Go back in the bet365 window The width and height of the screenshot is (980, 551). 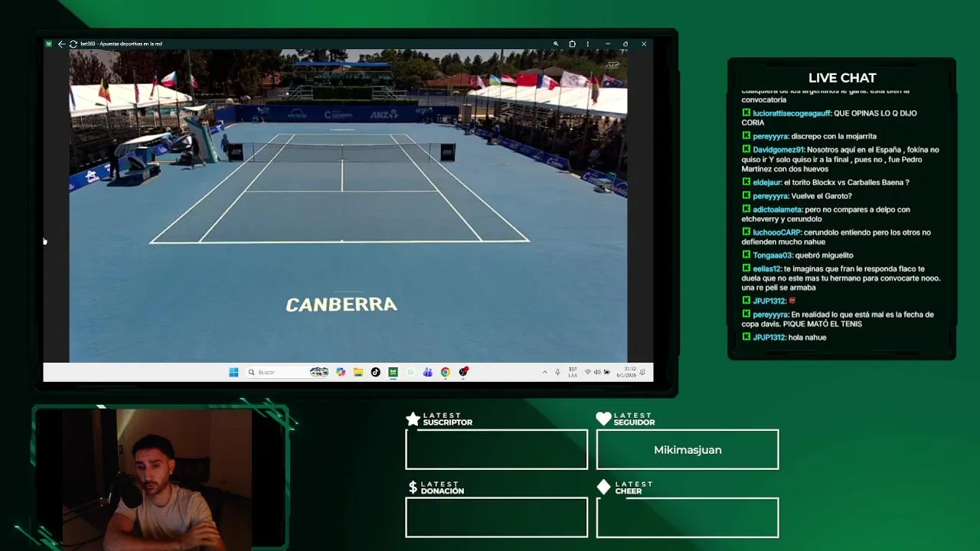click(x=61, y=44)
